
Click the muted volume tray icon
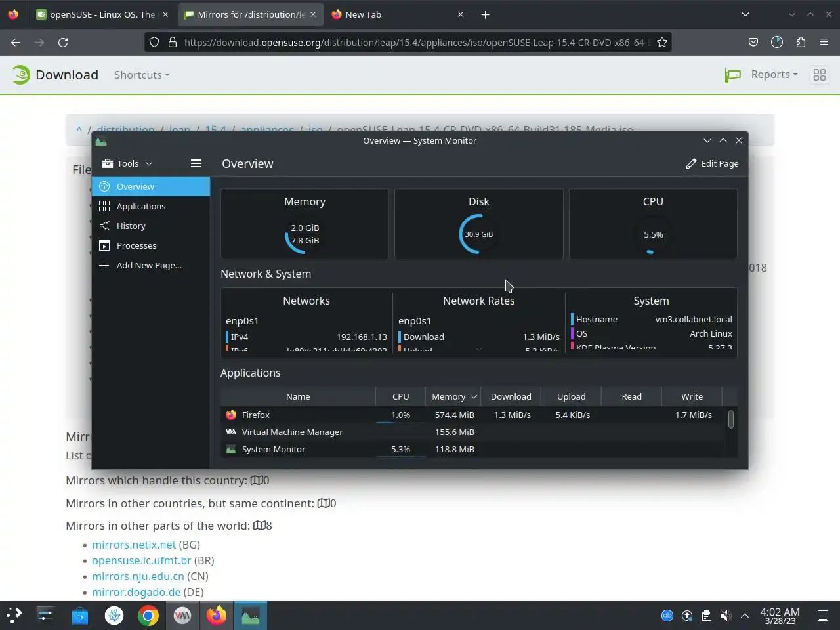click(726, 616)
